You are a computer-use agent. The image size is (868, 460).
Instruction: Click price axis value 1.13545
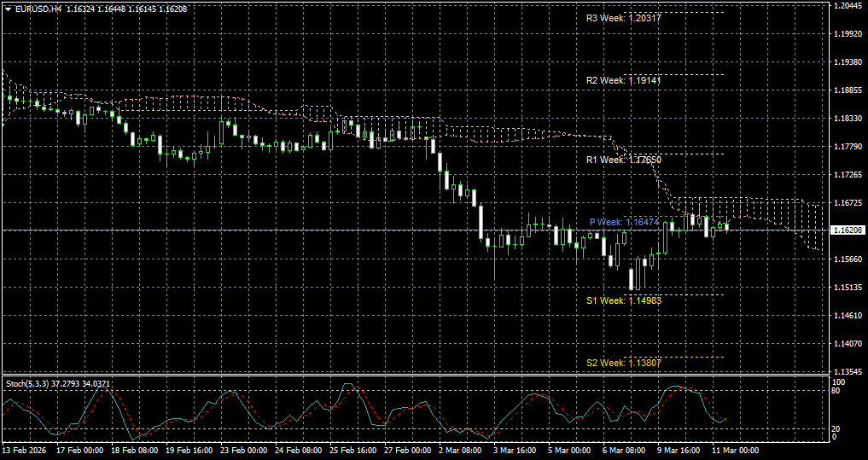[x=848, y=371]
